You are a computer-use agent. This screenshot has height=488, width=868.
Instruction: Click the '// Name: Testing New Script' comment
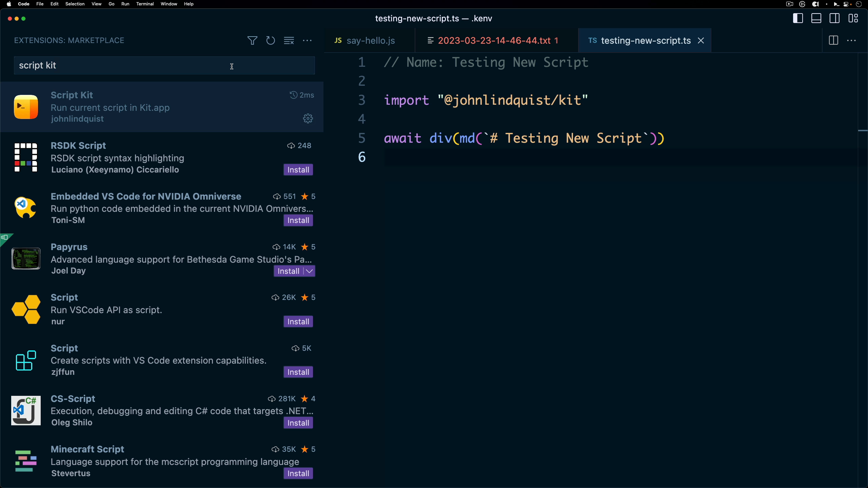[x=486, y=62]
